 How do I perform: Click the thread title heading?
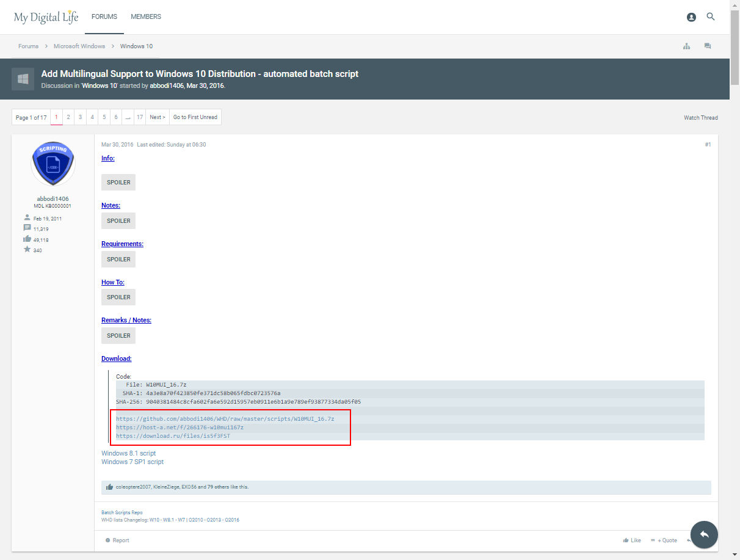pyautogui.click(x=200, y=74)
